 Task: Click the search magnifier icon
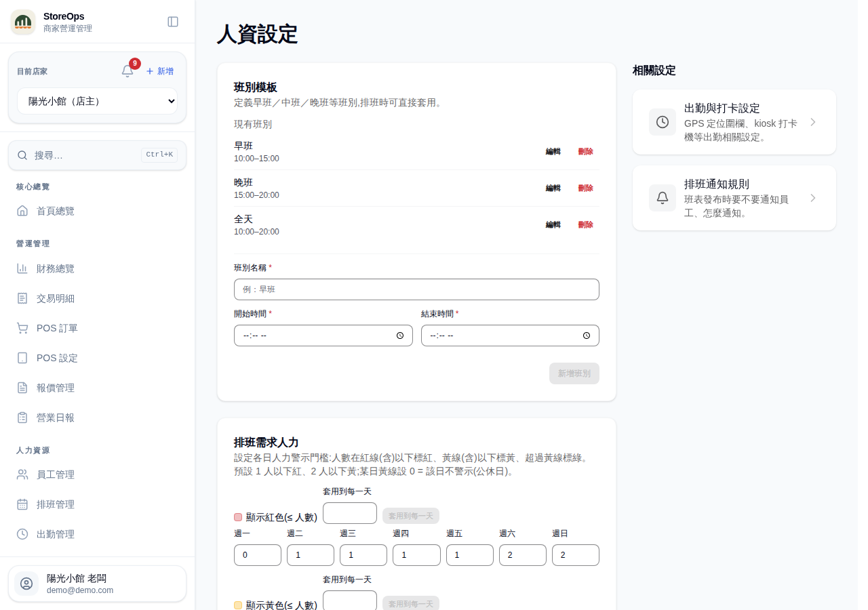click(22, 155)
